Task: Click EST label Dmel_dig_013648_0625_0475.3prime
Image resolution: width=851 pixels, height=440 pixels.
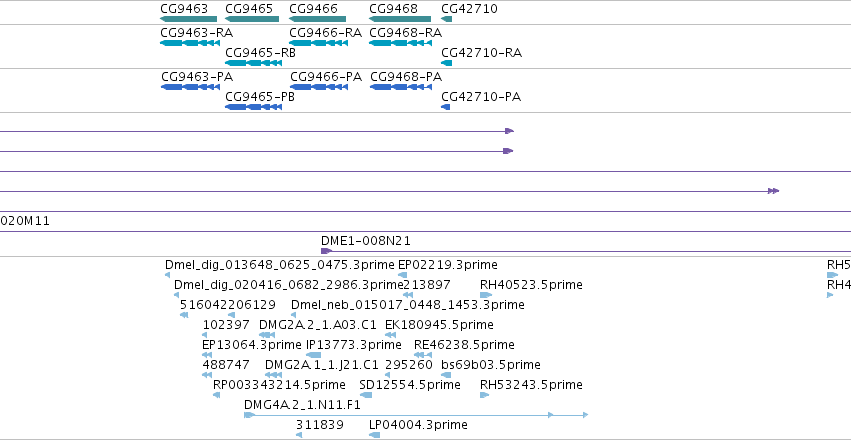Action: [x=280, y=265]
